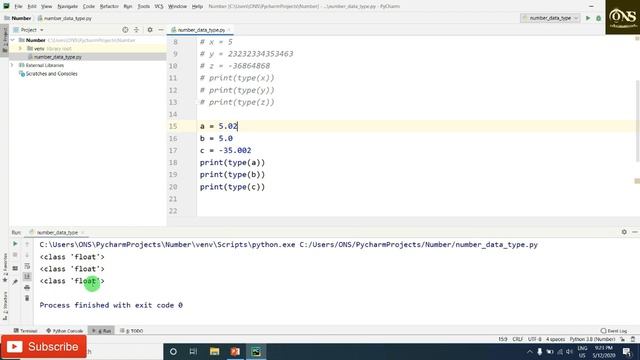Click the Locate/Scroll from Source target icon
Viewport: 640px width, 360px height.
[x=125, y=30]
